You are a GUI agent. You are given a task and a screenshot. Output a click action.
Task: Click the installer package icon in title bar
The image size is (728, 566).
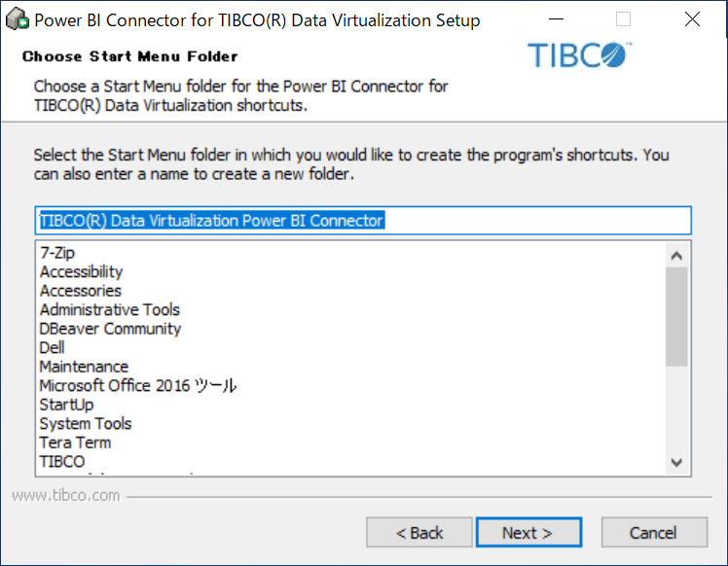point(18,19)
